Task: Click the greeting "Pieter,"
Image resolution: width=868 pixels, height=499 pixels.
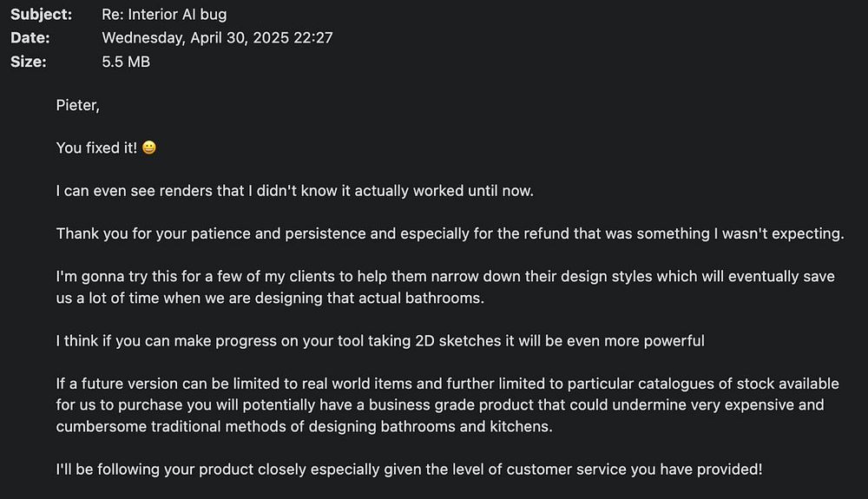Action: [78, 105]
